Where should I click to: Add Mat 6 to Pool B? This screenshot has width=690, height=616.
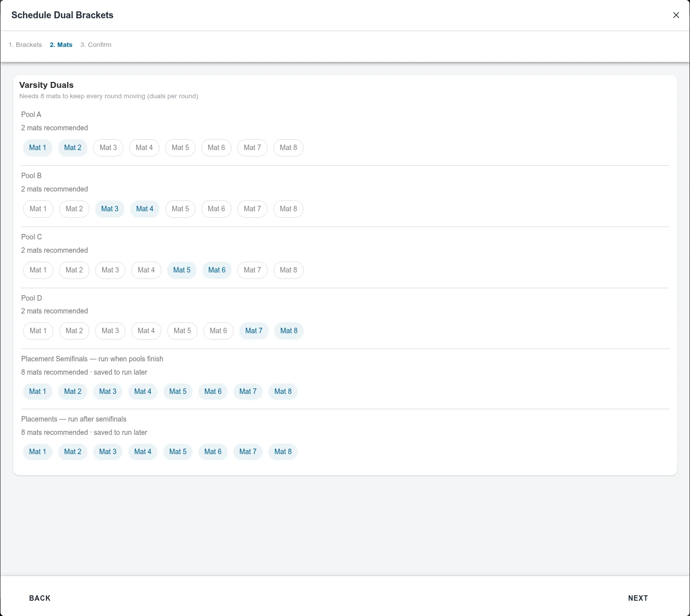[x=216, y=209]
